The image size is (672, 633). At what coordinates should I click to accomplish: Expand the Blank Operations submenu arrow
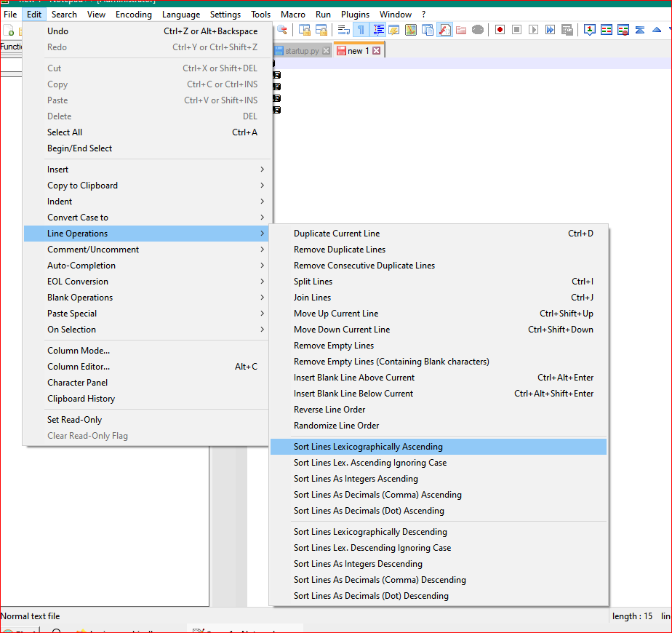pyautogui.click(x=263, y=297)
